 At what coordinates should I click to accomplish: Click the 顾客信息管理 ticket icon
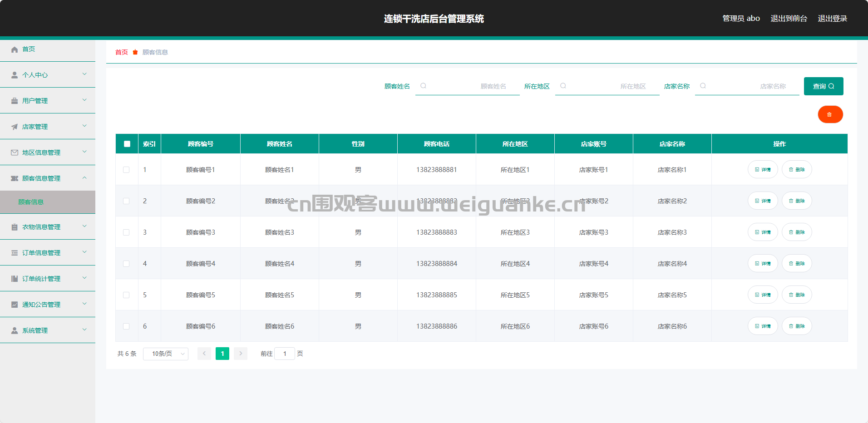tap(15, 179)
